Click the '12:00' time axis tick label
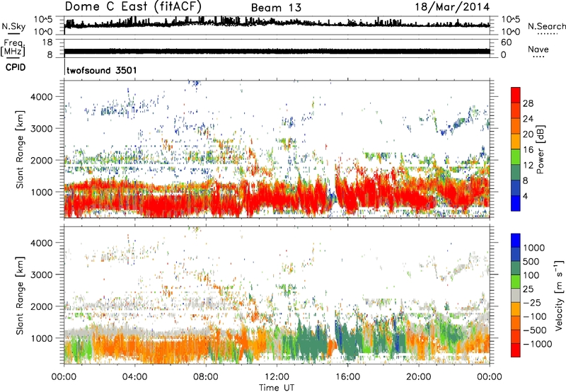This screenshot has height=392, width=566. [x=277, y=377]
